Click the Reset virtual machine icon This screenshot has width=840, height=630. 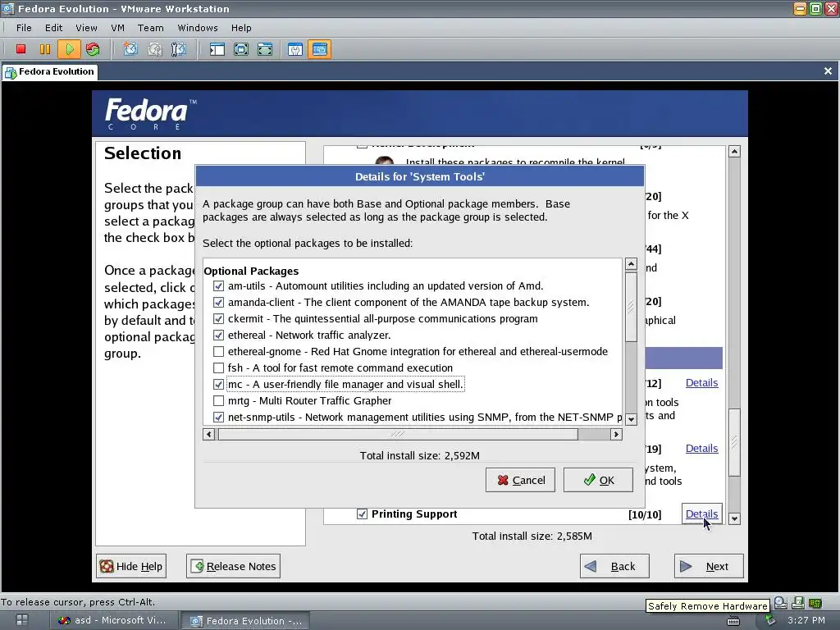coord(93,49)
